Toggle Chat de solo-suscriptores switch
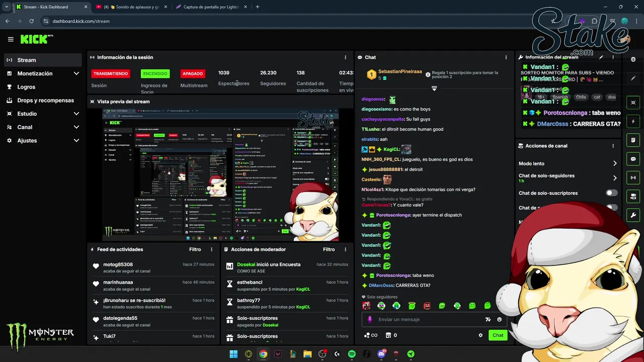The height and width of the screenshot is (362, 644). click(611, 193)
